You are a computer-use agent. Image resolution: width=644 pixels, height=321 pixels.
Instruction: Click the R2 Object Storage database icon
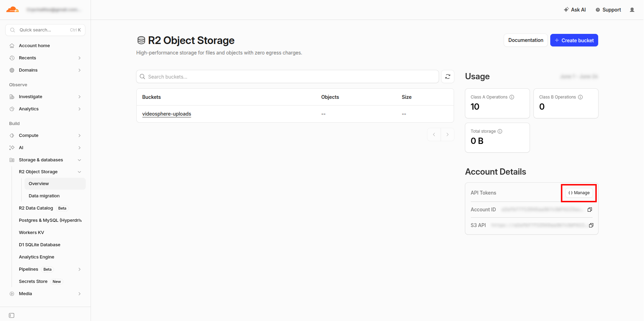(x=141, y=41)
